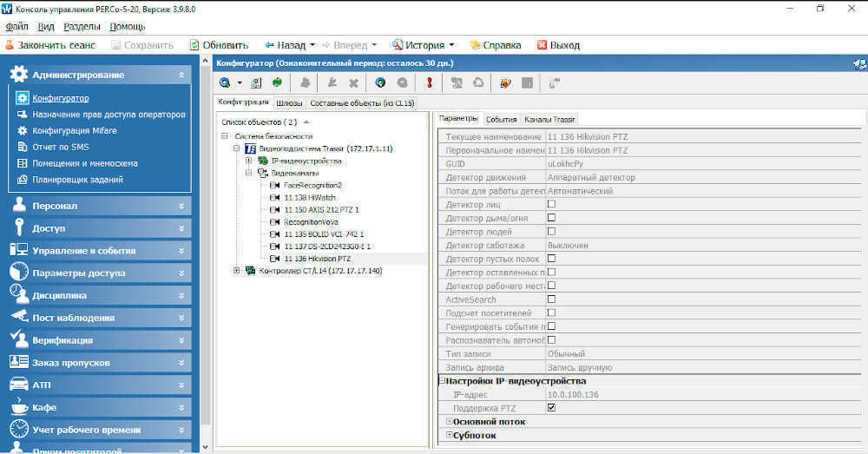868x454 pixels.
Task: Click the camera icon next to FaceRecognition2
Action: pos(275,185)
